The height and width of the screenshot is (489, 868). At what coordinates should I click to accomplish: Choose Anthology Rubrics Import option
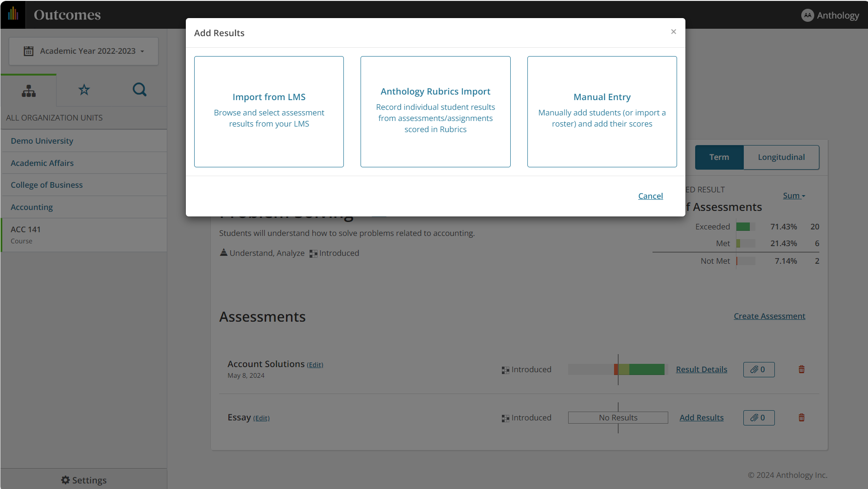pos(435,112)
